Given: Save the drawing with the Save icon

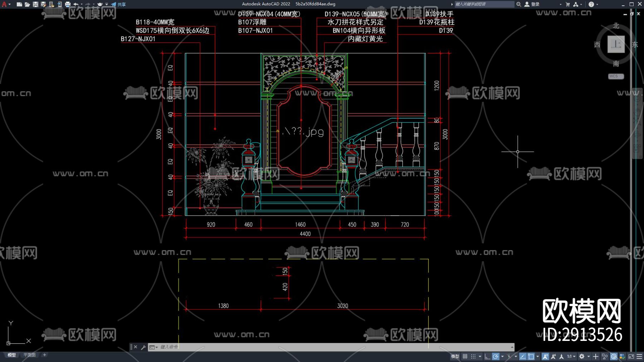Looking at the screenshot, I should click(x=35, y=4).
